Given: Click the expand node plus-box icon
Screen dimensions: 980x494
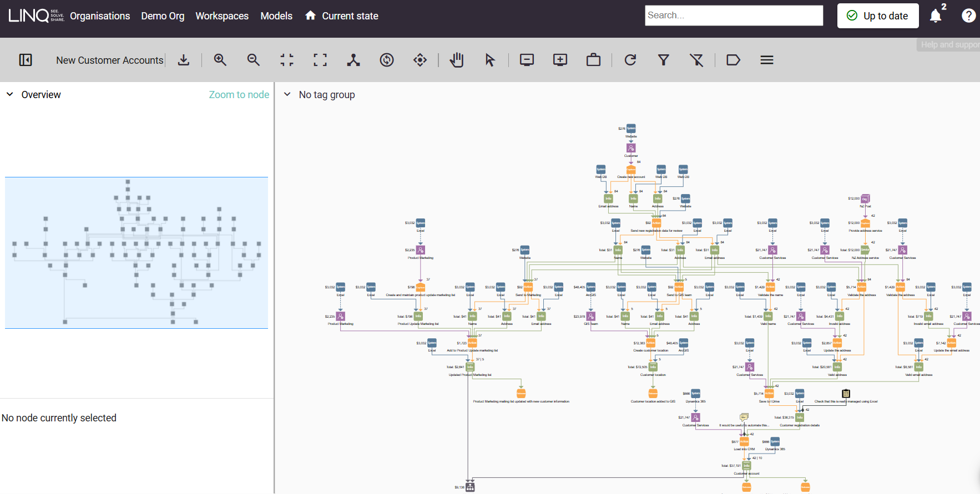Looking at the screenshot, I should (560, 60).
